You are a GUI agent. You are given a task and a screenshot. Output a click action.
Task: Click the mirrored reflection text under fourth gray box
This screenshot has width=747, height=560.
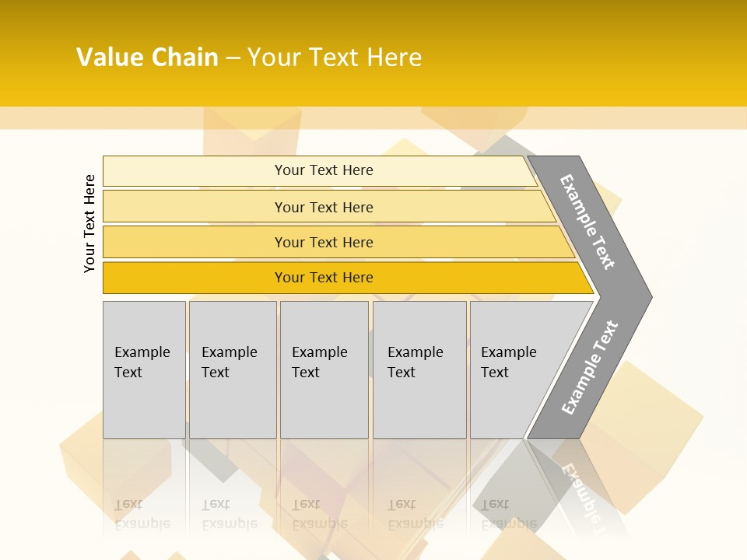tap(415, 514)
